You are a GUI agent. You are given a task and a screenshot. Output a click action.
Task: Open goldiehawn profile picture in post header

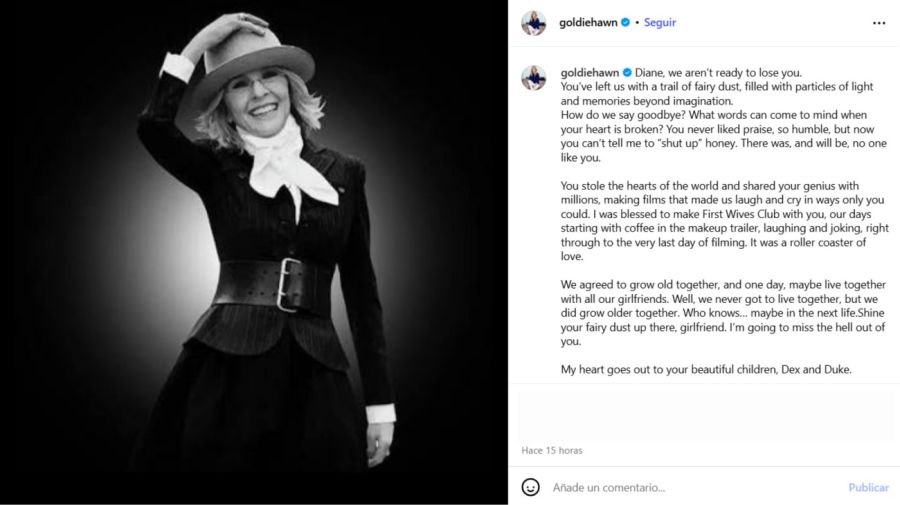533,23
